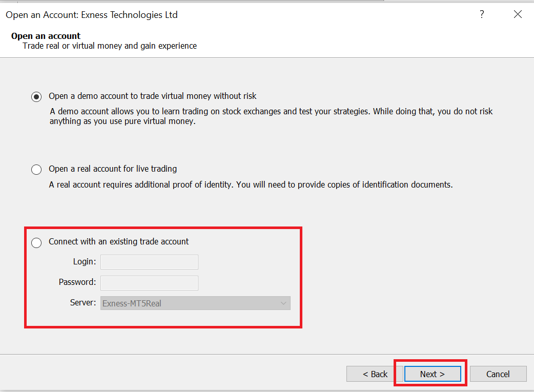Click 'Trade real or virtual money' subtitle
Image resolution: width=534 pixels, height=392 pixels.
point(110,46)
